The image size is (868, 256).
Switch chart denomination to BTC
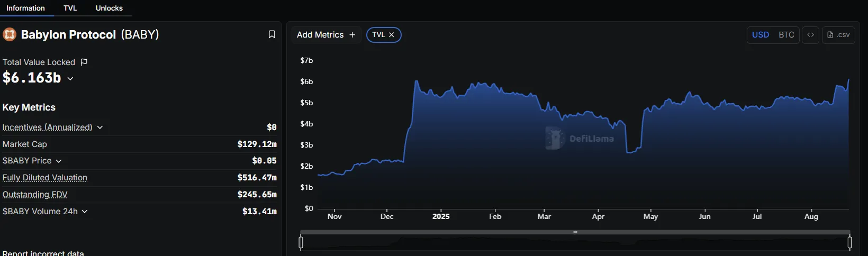click(786, 35)
